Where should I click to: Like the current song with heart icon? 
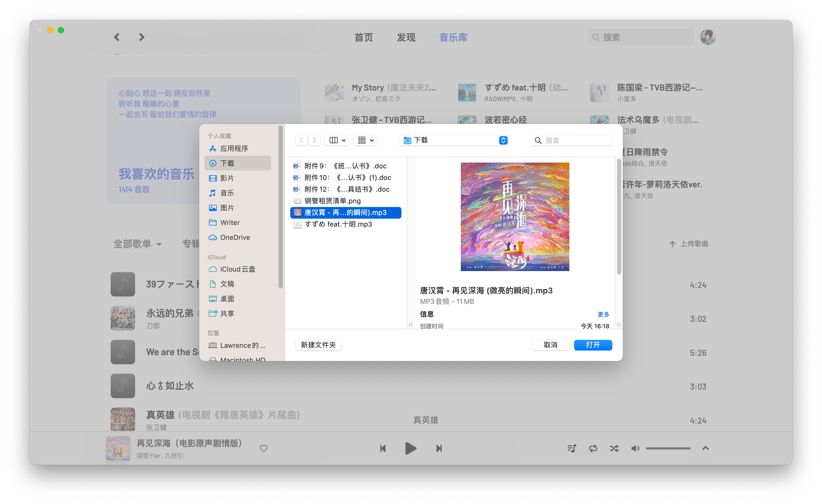coord(263,448)
